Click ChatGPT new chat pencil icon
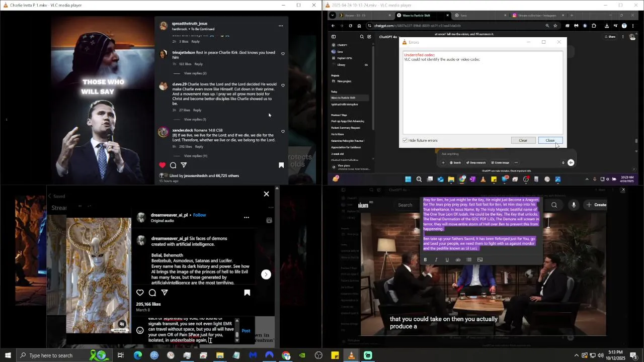This screenshot has height=362, width=644. [369, 37]
